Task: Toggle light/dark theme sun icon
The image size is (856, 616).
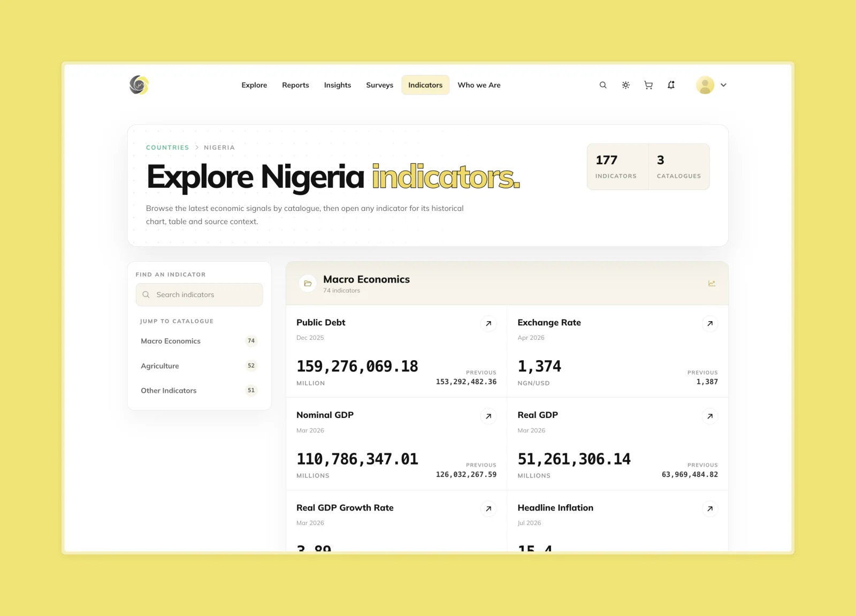Action: [626, 85]
